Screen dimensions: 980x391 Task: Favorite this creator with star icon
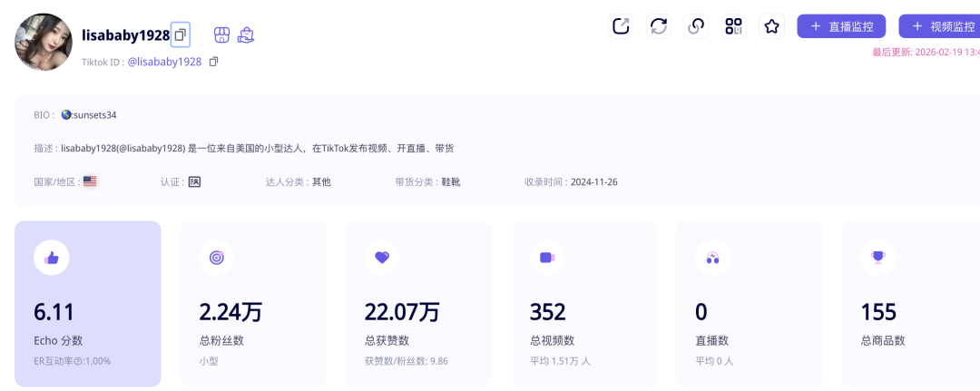click(772, 26)
